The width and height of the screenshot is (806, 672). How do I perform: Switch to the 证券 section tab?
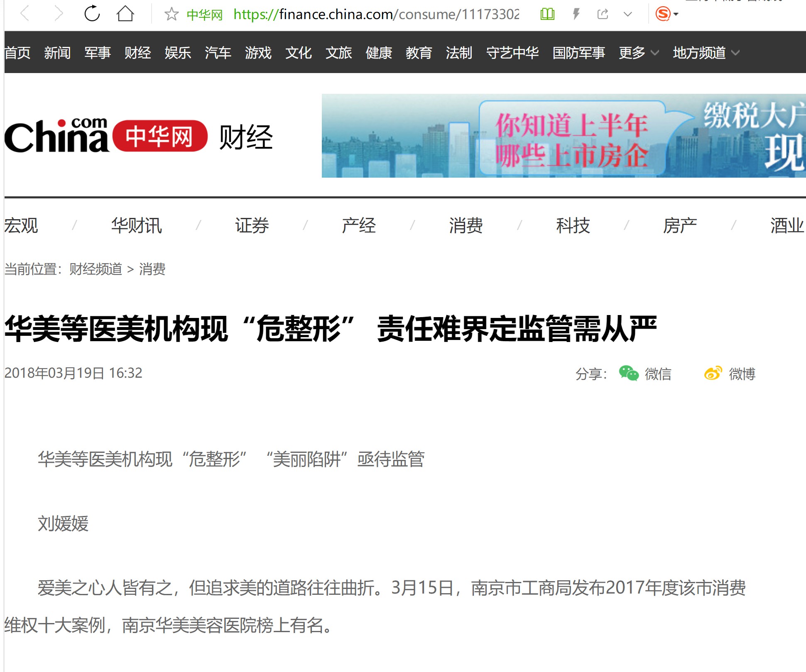pos(252,225)
